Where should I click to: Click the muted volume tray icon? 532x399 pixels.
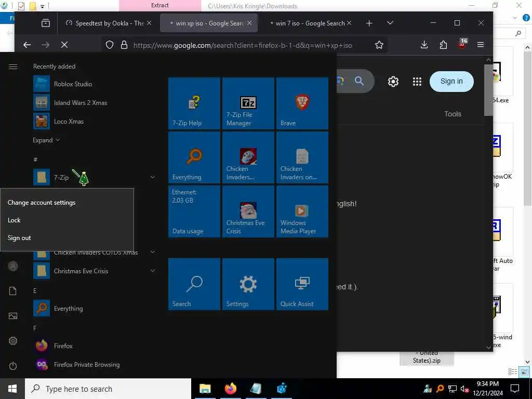[464, 389]
